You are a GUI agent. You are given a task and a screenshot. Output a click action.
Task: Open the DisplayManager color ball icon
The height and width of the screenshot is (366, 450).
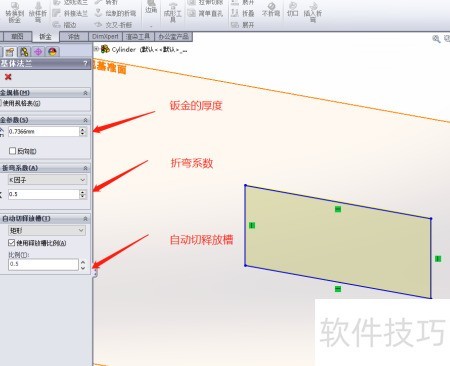click(x=52, y=52)
